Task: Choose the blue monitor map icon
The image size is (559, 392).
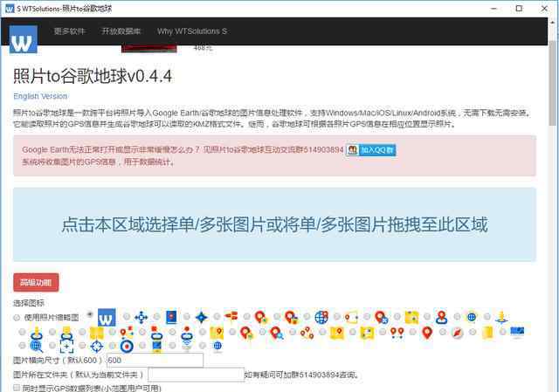Action: [x=517, y=332]
